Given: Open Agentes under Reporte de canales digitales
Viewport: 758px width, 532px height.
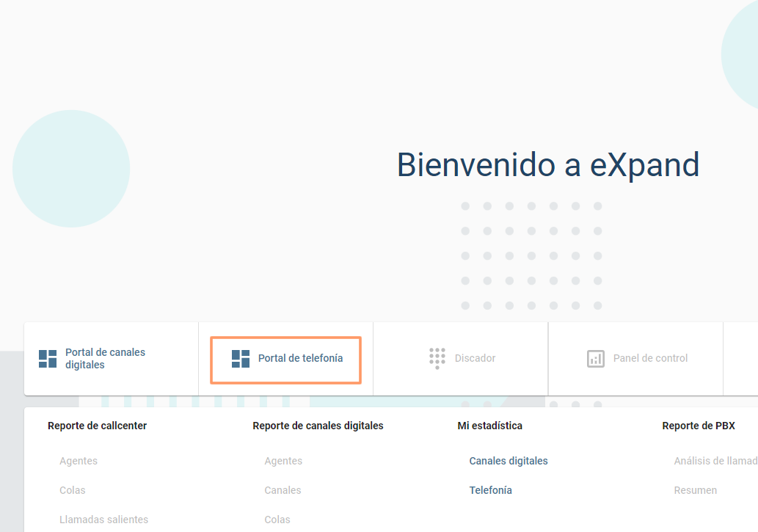Looking at the screenshot, I should (283, 461).
